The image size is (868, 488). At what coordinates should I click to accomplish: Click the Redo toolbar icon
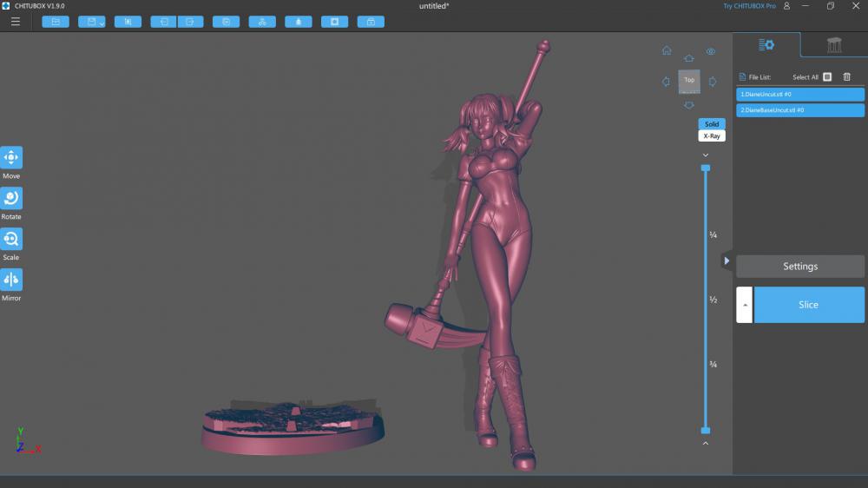click(x=190, y=22)
